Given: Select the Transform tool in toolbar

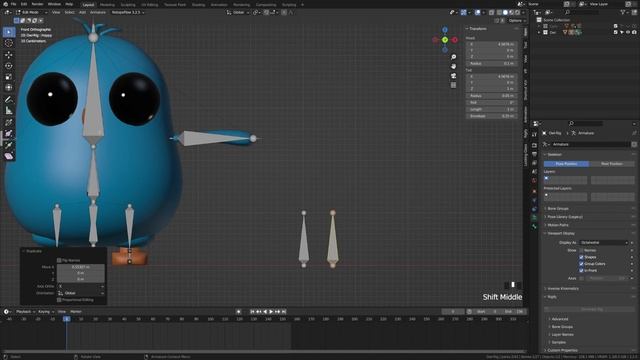Looking at the screenshot, I should point(9,87).
